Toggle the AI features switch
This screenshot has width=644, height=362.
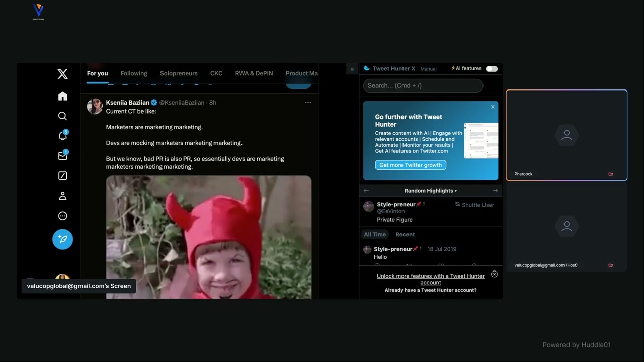click(x=492, y=69)
